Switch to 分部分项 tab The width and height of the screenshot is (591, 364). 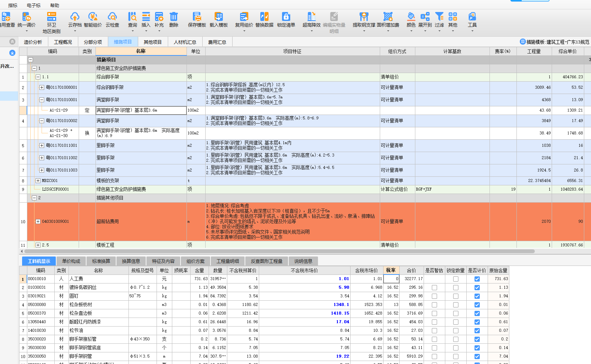coord(93,42)
